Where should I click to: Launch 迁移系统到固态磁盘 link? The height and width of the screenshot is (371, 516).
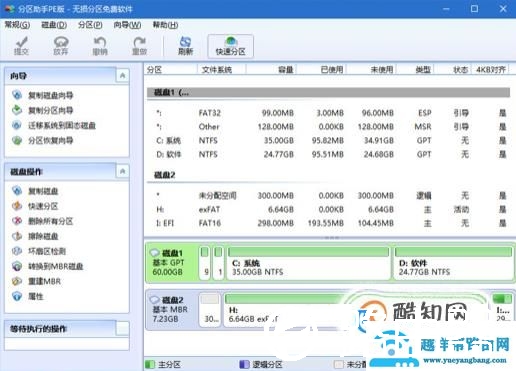coord(62,125)
